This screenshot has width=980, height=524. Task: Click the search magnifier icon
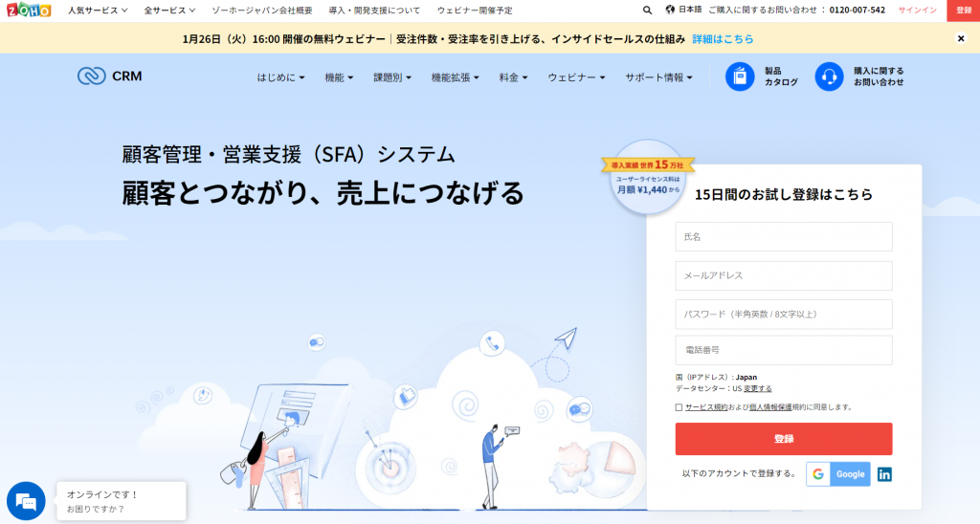pos(647,10)
